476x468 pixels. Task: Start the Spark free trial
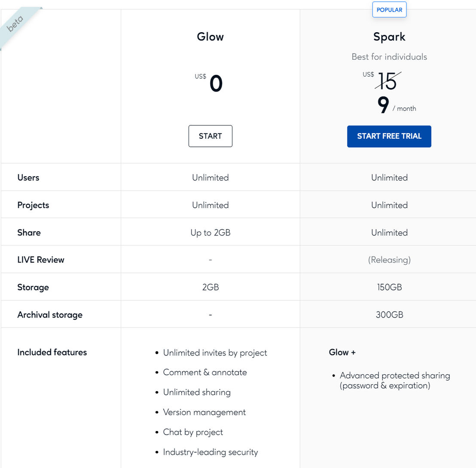(389, 136)
